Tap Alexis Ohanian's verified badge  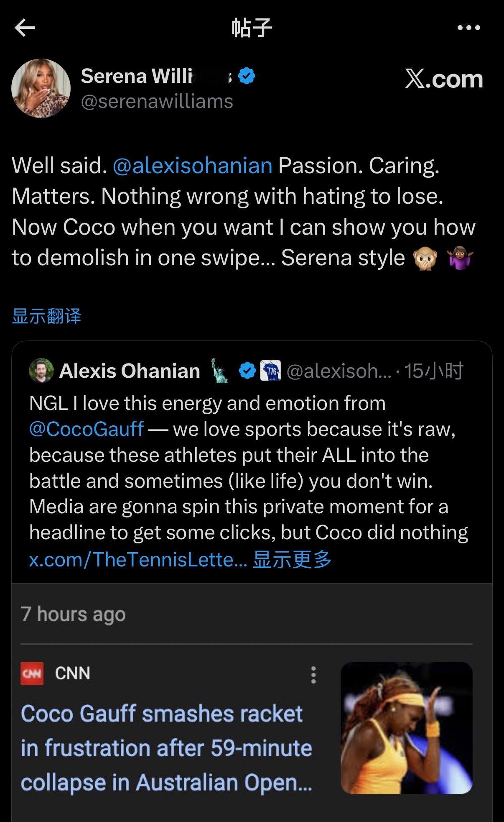point(247,371)
